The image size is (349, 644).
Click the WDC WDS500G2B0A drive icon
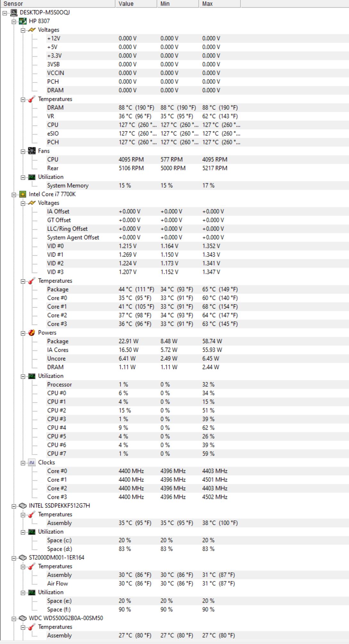(x=23, y=618)
